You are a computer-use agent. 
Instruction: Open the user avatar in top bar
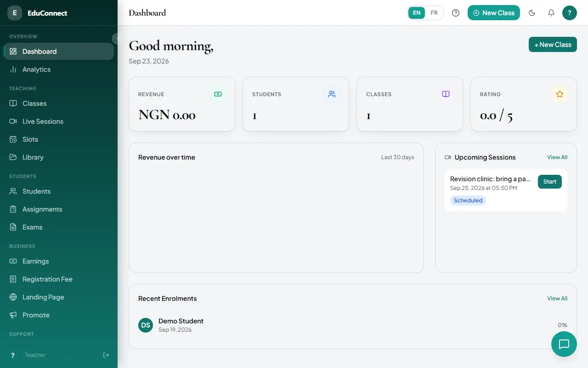click(570, 13)
